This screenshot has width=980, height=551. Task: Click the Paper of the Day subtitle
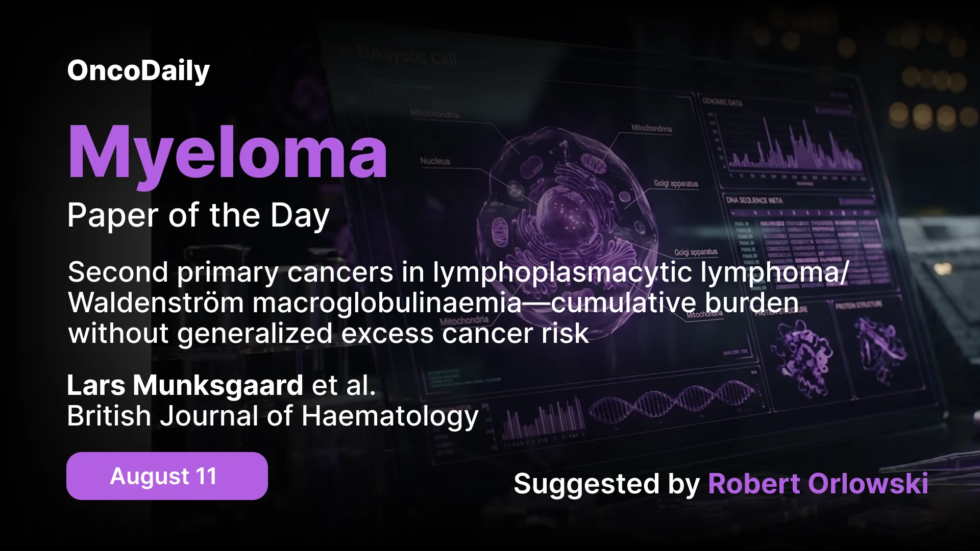point(199,216)
